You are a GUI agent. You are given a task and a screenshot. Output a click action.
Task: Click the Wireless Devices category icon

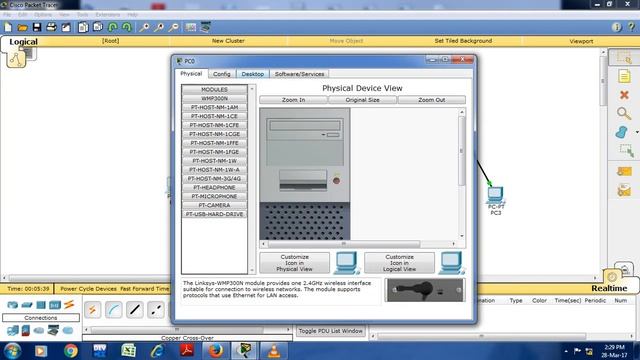(x=55, y=305)
